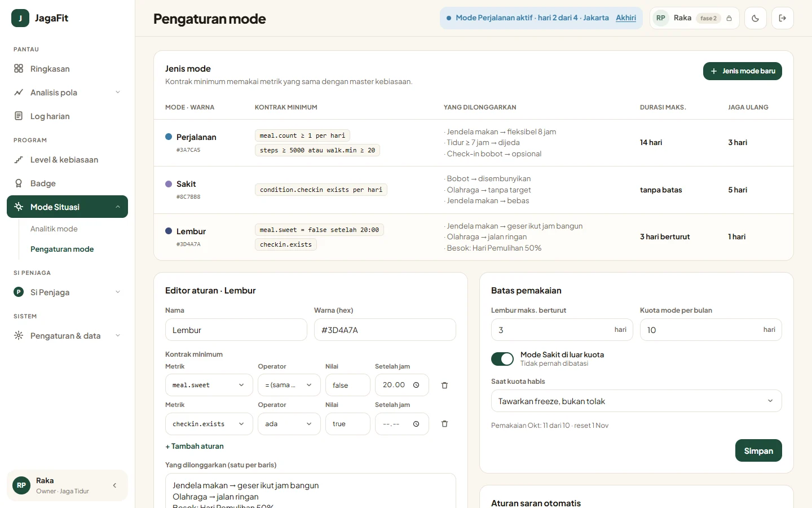Viewport: 812px width, 508px height.
Task: Open the '= (sama' operator dropdown
Action: [x=289, y=385]
